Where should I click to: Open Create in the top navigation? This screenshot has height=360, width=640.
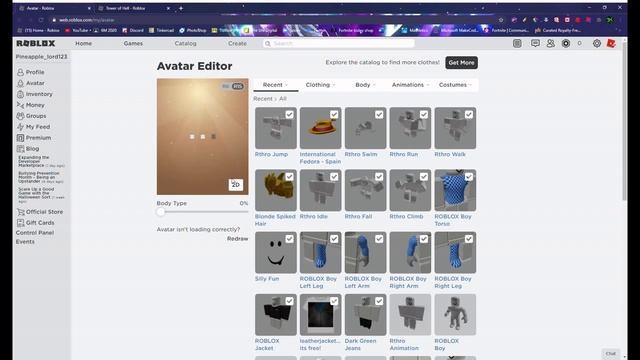tap(237, 43)
